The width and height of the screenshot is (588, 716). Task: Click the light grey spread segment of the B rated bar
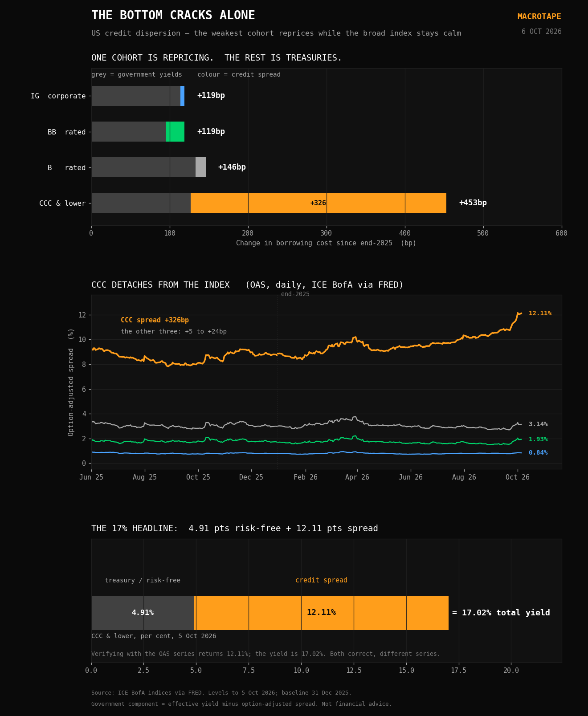pos(200,167)
